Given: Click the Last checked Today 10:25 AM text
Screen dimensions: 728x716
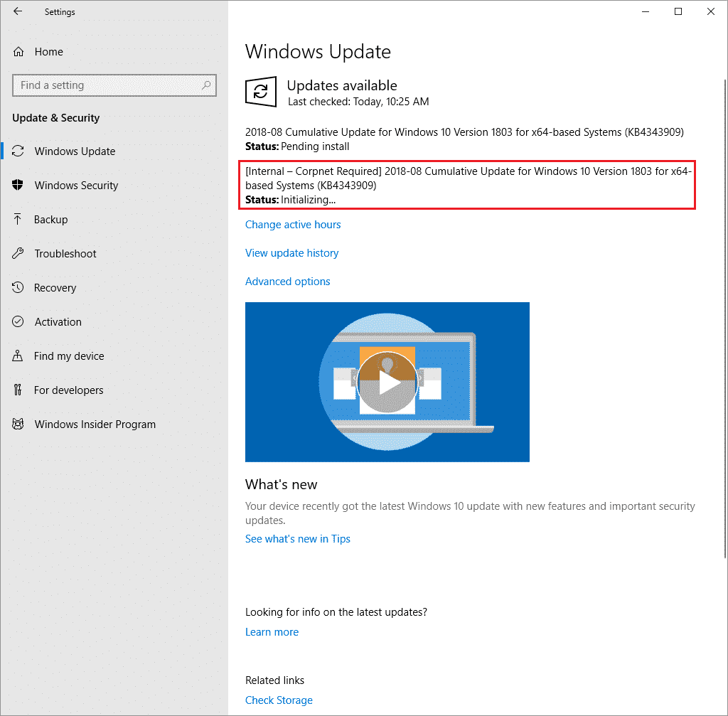Looking at the screenshot, I should pos(358,102).
